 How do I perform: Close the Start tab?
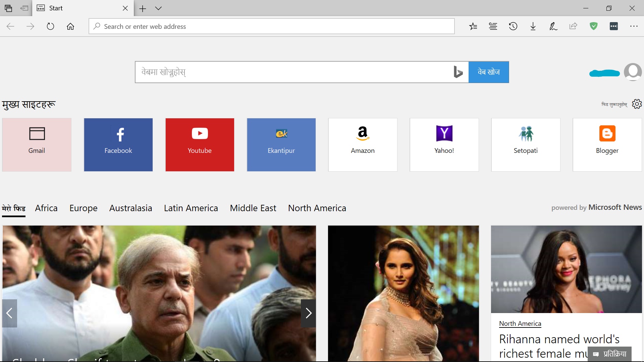tap(125, 8)
